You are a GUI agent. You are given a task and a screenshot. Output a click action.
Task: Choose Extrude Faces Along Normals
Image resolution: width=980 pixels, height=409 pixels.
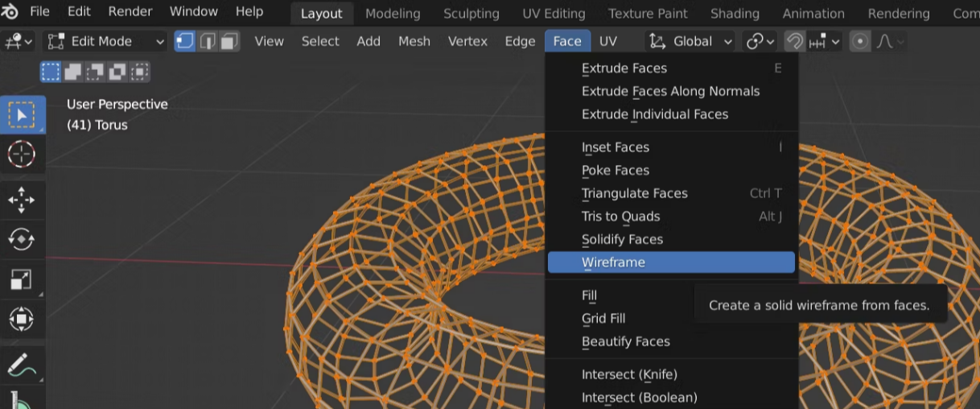pyautogui.click(x=671, y=91)
